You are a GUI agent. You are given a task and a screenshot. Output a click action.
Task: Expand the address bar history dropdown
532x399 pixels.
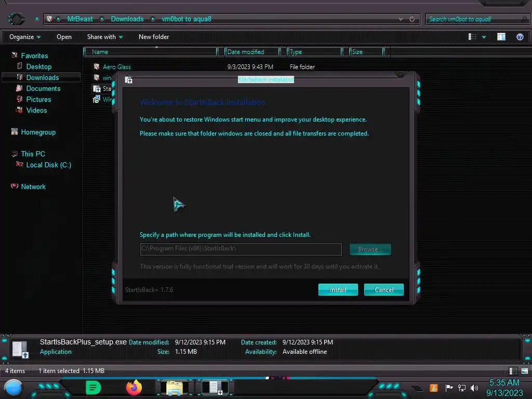[401, 19]
